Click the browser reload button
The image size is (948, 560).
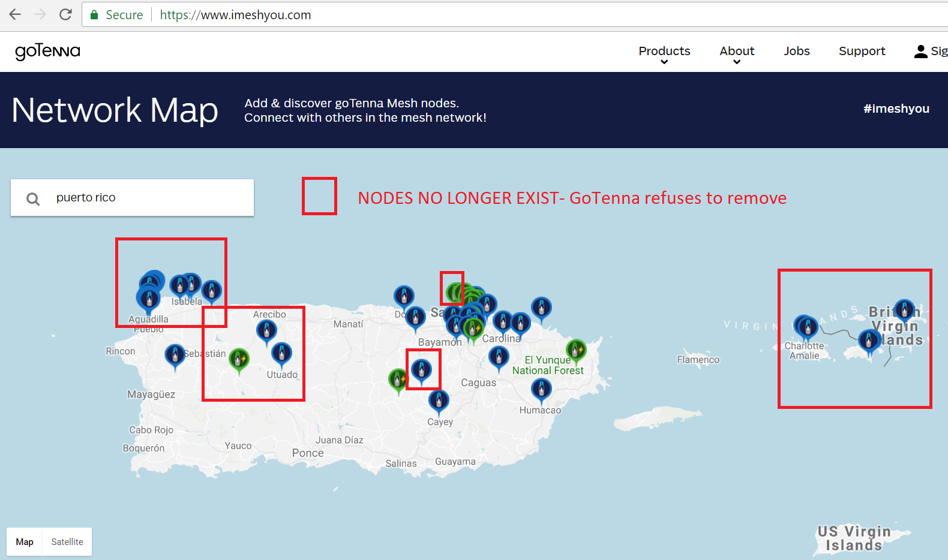pos(65,14)
